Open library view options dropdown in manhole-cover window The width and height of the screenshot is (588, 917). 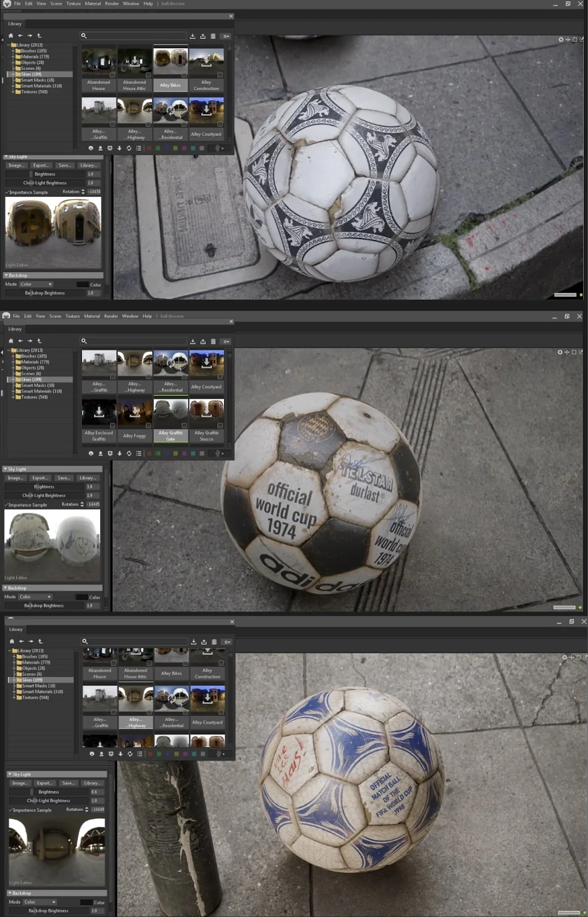pos(226,36)
